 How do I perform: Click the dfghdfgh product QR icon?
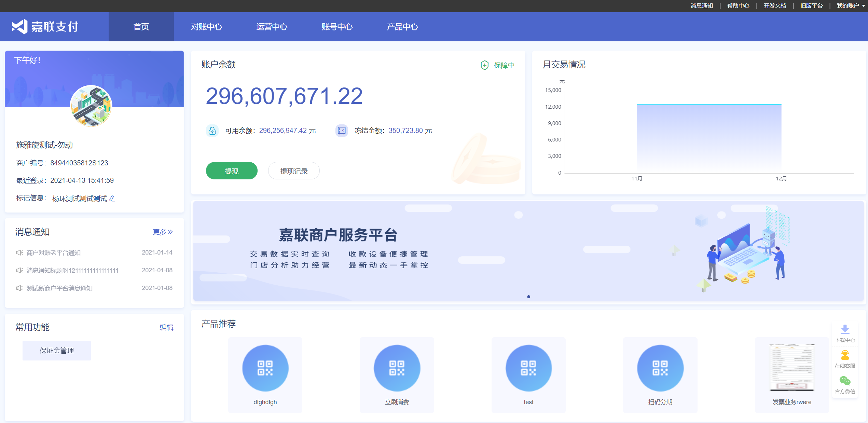coord(265,368)
